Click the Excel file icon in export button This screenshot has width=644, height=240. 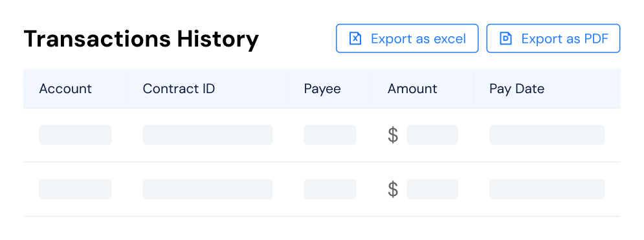pyautogui.click(x=355, y=39)
